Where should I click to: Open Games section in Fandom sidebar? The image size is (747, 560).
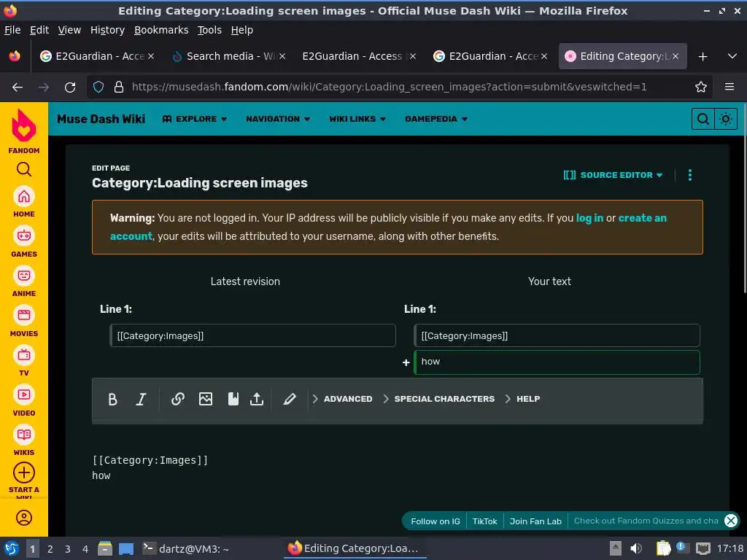24,242
